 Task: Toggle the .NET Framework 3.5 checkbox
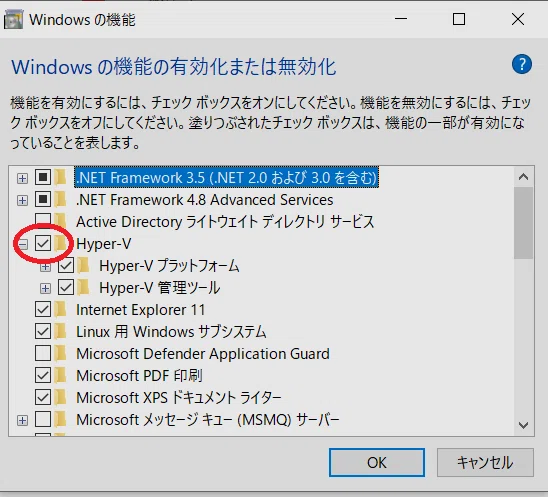tap(43, 178)
